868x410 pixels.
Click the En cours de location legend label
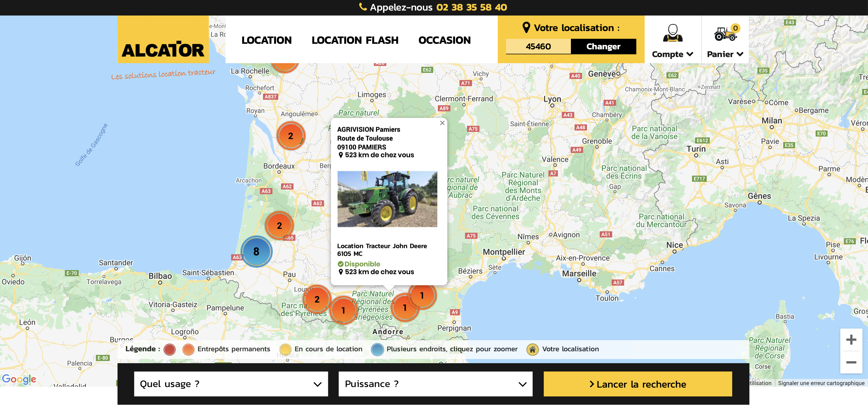(328, 349)
